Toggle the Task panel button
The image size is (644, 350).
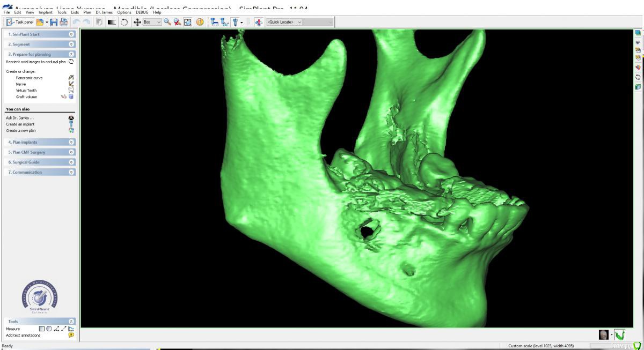point(19,22)
